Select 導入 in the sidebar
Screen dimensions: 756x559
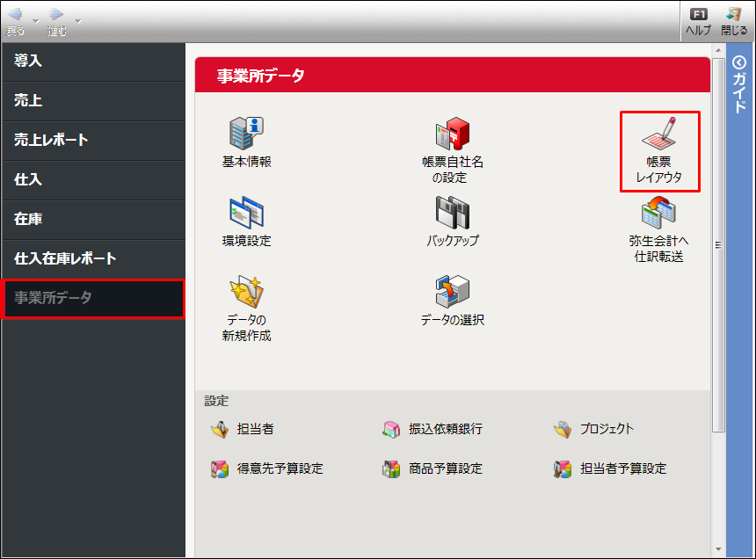93,62
